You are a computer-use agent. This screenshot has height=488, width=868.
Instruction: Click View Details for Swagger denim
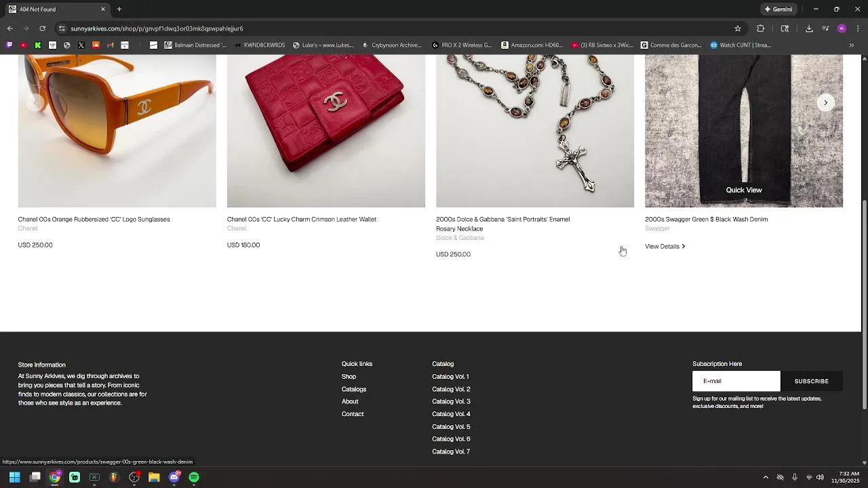tap(665, 247)
